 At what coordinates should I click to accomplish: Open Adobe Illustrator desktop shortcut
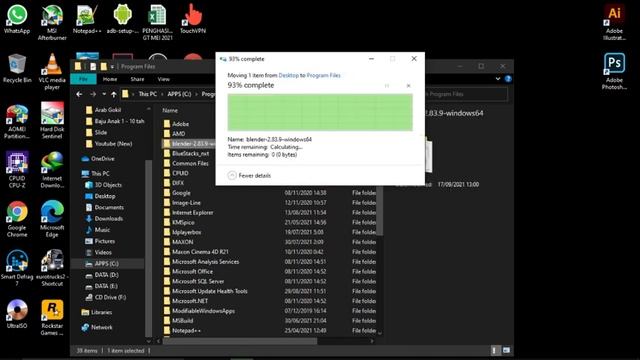coord(614,22)
